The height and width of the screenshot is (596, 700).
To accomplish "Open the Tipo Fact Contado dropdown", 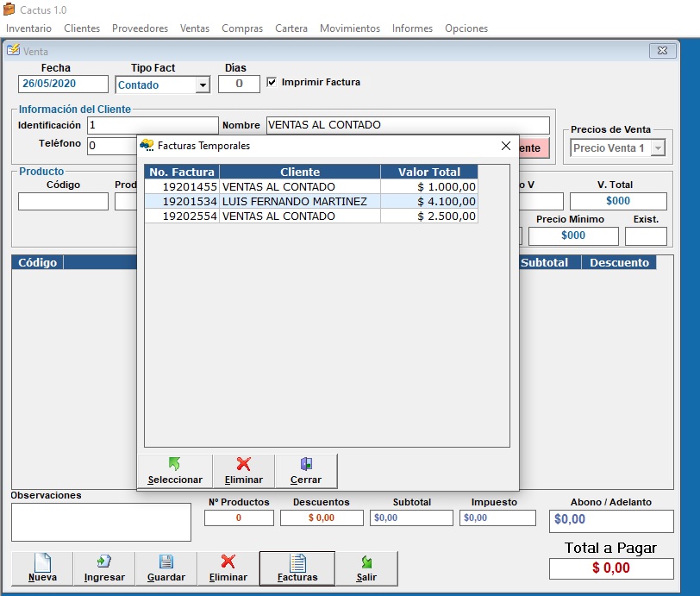I will (203, 85).
